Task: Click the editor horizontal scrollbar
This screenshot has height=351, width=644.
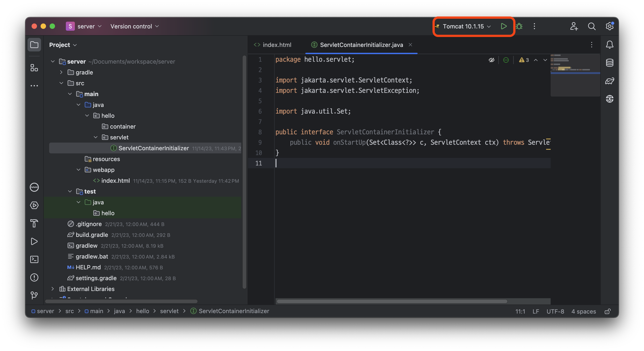Action: (391, 301)
